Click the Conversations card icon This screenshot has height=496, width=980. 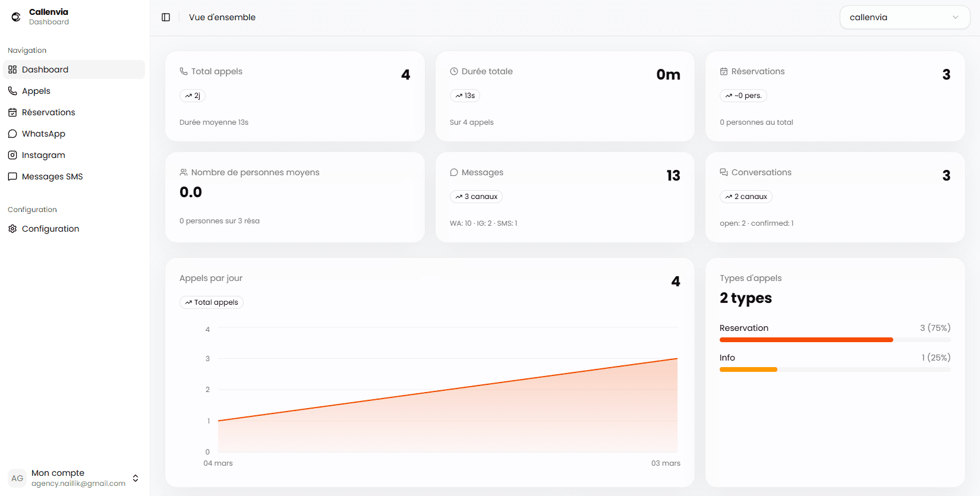[724, 172]
